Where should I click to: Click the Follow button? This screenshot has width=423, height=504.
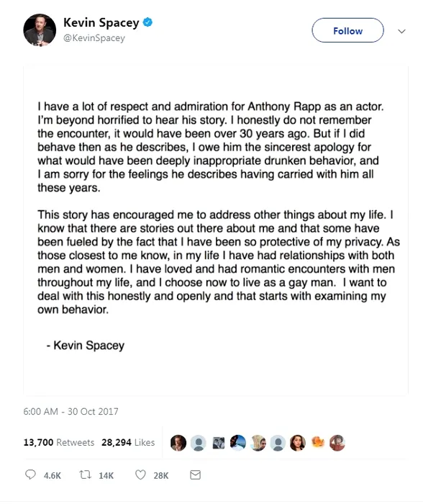point(347,30)
